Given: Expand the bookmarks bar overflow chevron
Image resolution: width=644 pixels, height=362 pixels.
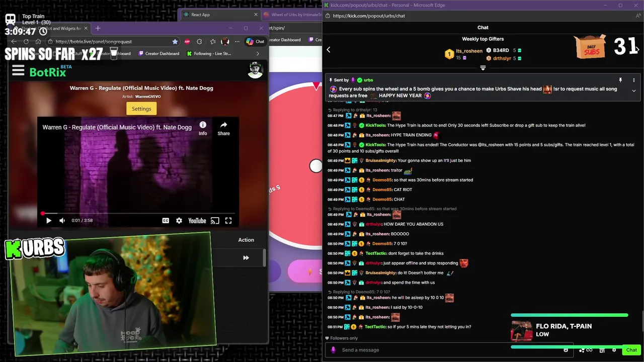Looking at the screenshot, I should tap(258, 54).
